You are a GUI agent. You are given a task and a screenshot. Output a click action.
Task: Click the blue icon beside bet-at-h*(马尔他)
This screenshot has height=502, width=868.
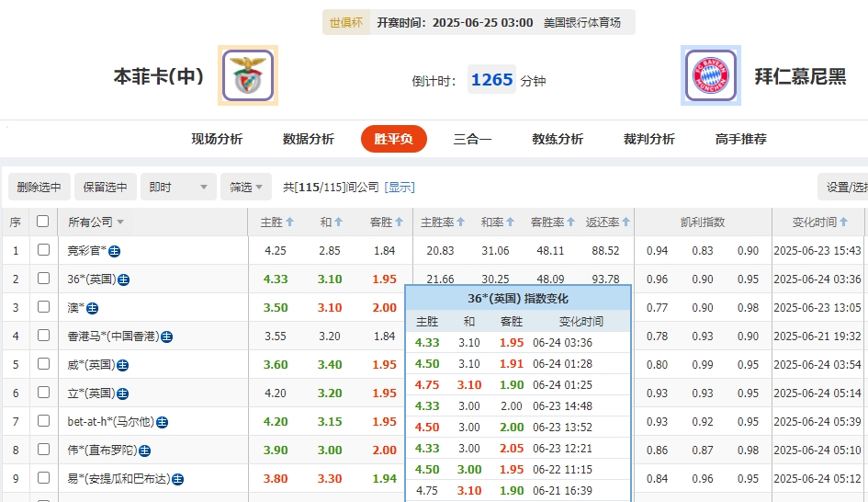[x=162, y=422]
